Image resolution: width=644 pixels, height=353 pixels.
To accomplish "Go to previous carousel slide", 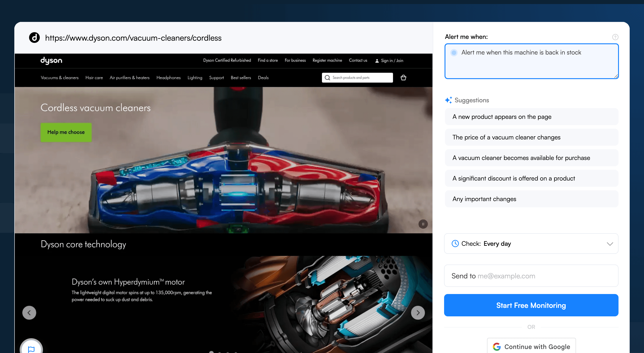I will 29,313.
